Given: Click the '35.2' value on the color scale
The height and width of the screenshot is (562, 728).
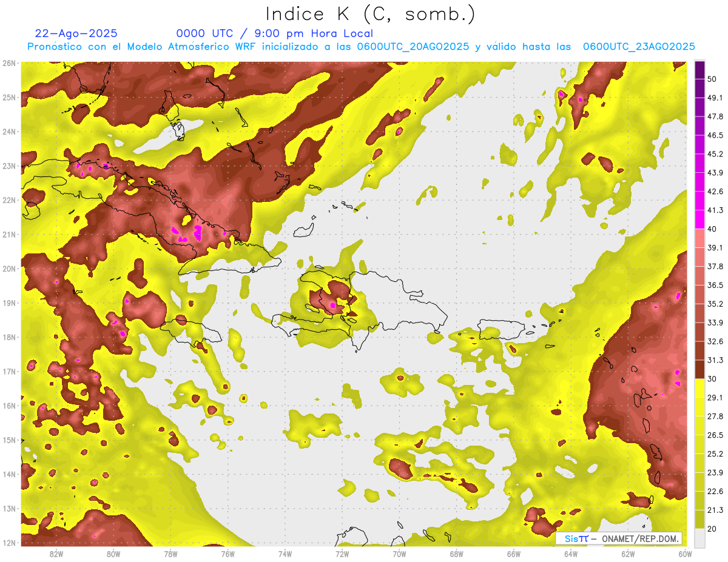Looking at the screenshot, I should click(x=715, y=304).
